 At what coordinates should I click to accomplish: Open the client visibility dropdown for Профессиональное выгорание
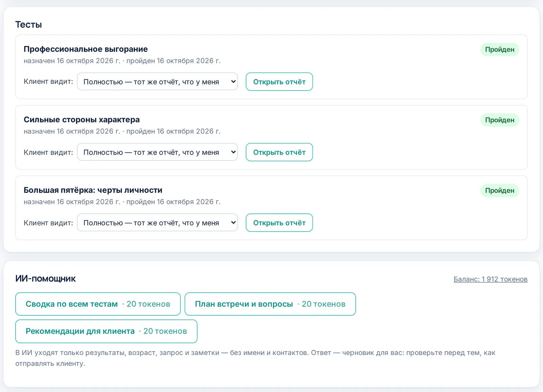point(157,81)
